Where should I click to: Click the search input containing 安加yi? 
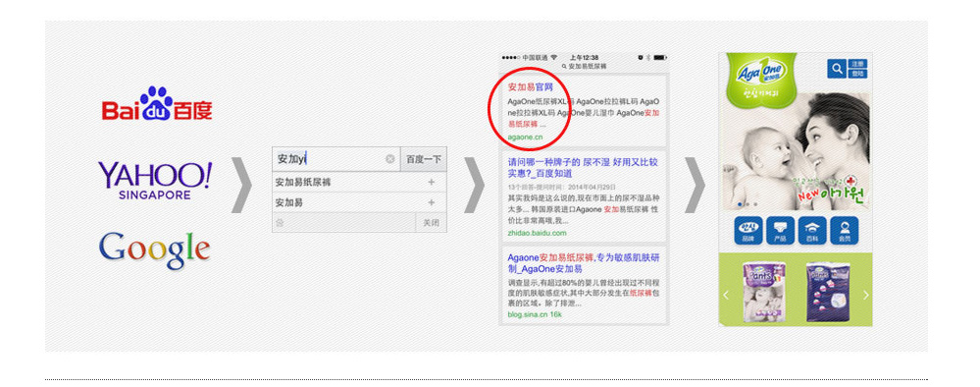click(x=335, y=159)
